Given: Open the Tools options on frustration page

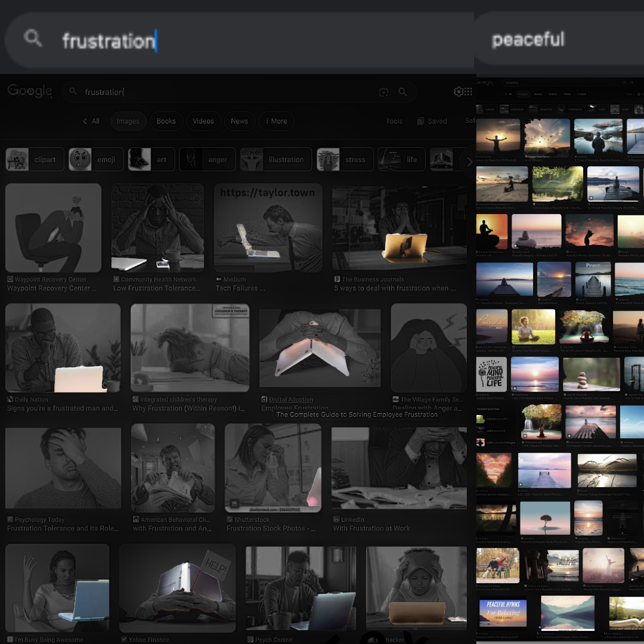Looking at the screenshot, I should 394,121.
